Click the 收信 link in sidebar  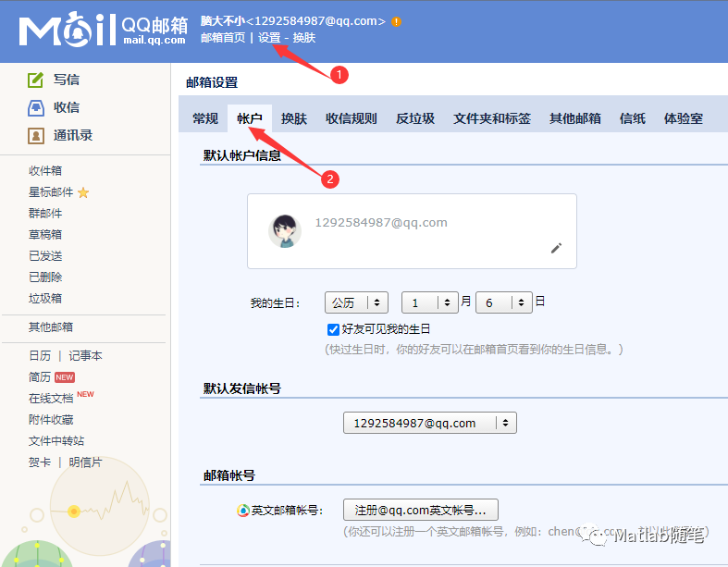tap(67, 107)
